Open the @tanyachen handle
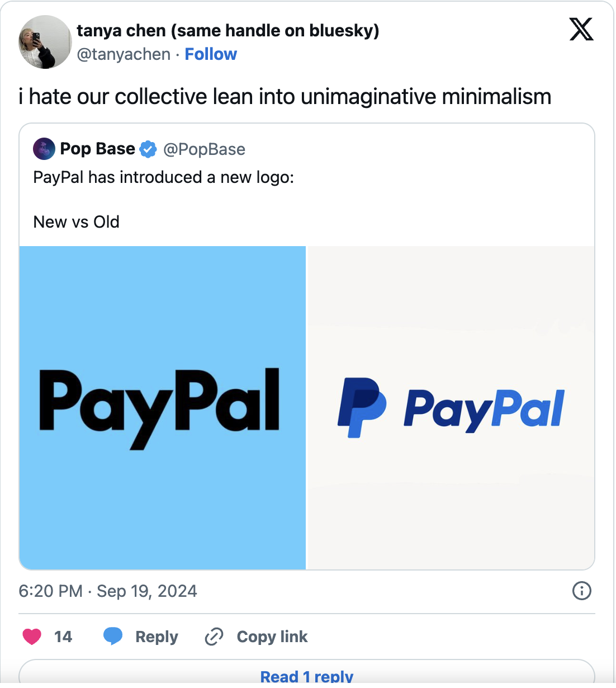This screenshot has height=688, width=616. [124, 54]
